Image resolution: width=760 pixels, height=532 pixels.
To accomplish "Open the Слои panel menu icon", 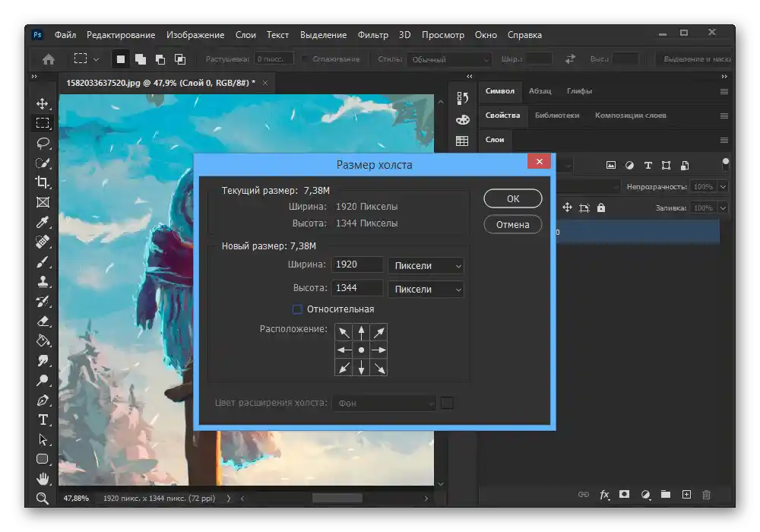I will coord(724,141).
